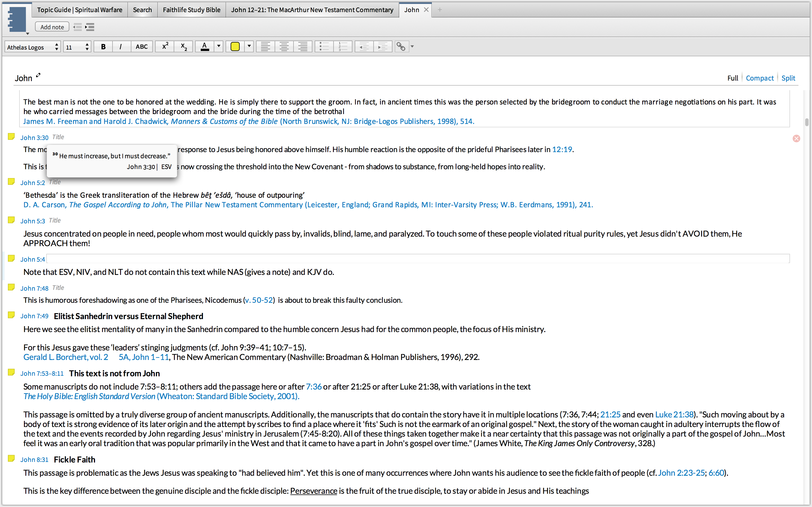Apply superscript formatting
Screen dimensions: 812x507
click(x=165, y=46)
